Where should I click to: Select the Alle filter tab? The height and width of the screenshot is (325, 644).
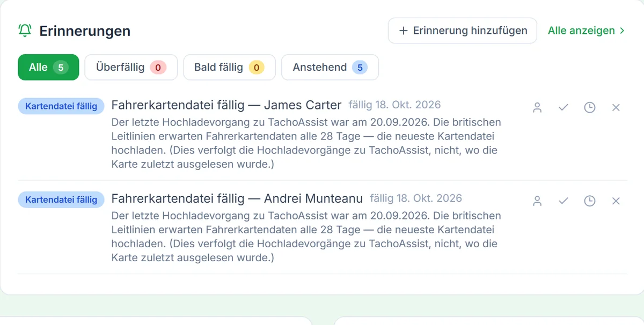point(48,68)
